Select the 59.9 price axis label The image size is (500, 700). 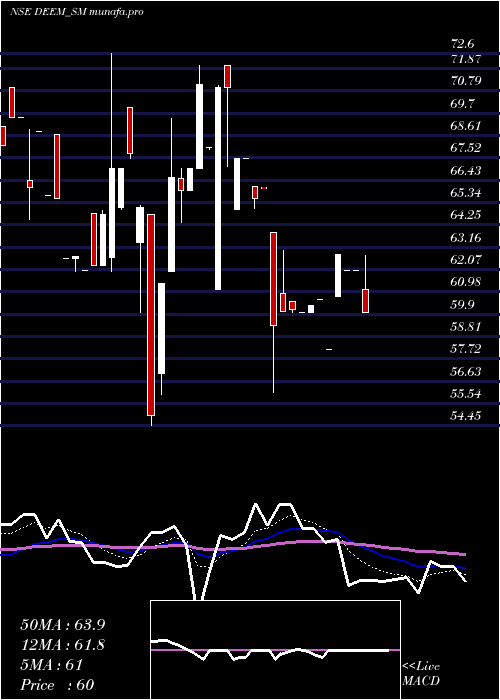(x=462, y=304)
